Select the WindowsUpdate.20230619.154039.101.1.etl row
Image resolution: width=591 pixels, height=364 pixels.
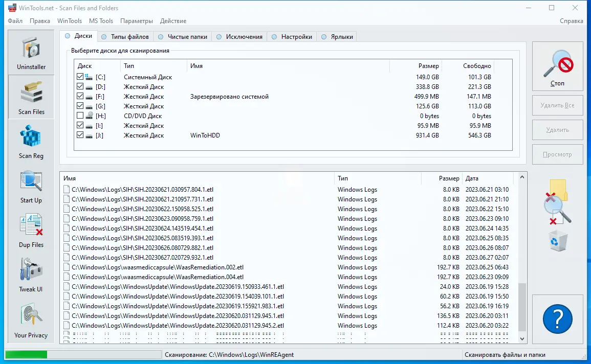coord(289,297)
